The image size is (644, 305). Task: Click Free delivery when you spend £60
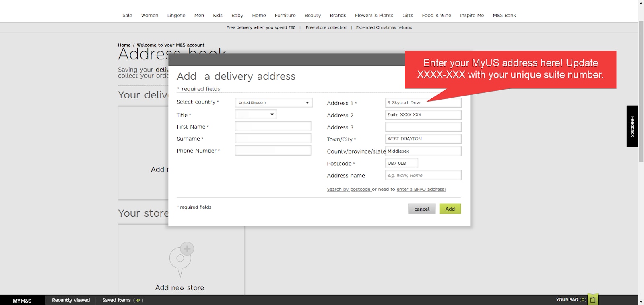[x=261, y=27]
